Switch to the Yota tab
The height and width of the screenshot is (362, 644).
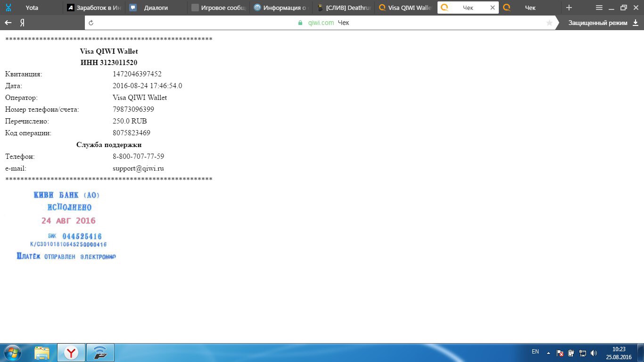pyautogui.click(x=31, y=8)
